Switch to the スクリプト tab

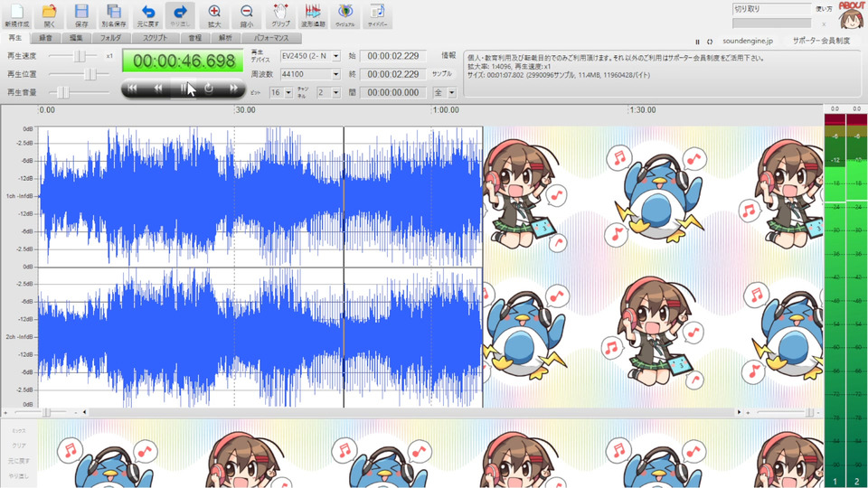[x=155, y=38]
